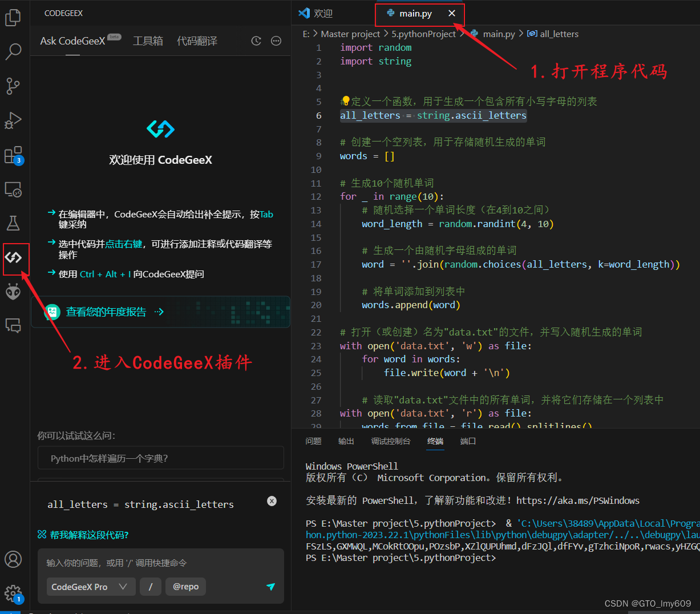Click the https://aka.ms/PSWindows link in terminal
The width and height of the screenshot is (700, 614).
pyautogui.click(x=578, y=500)
